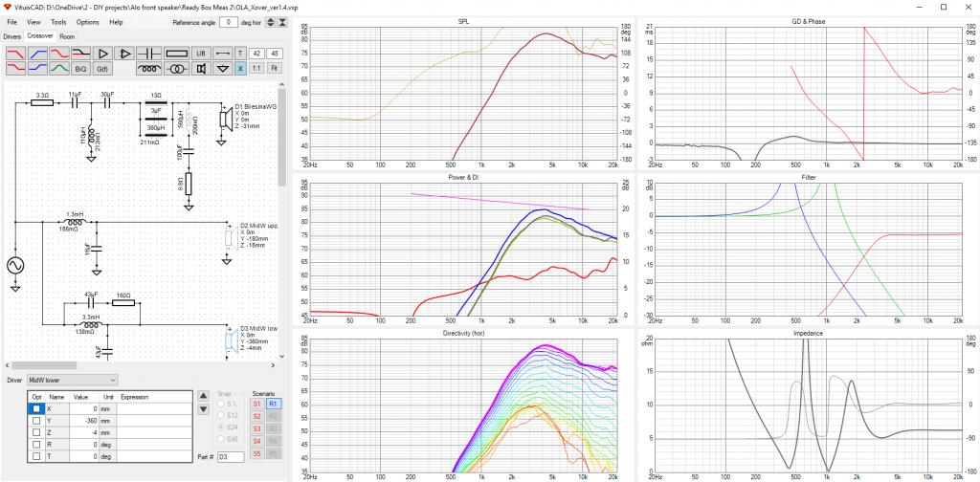The width and height of the screenshot is (980, 482).
Task: Add a speaker driver symbol
Action: point(201,68)
